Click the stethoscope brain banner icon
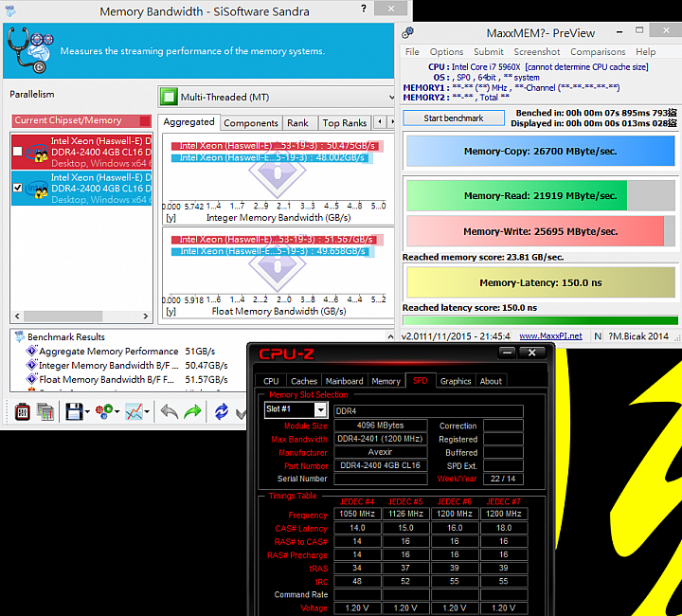 pyautogui.click(x=30, y=49)
